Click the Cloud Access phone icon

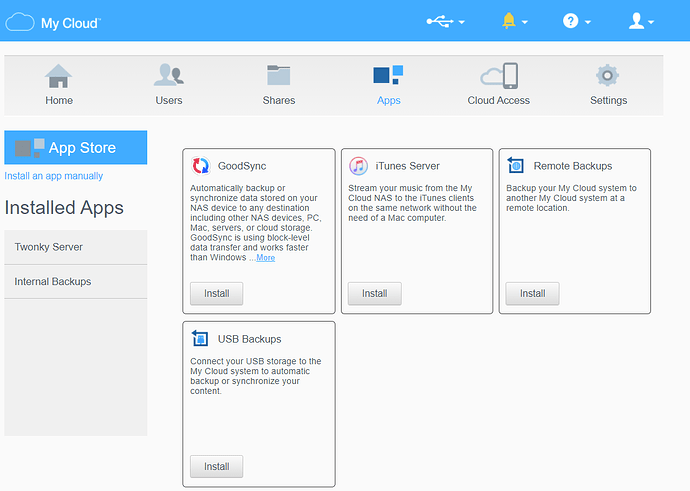click(x=499, y=76)
